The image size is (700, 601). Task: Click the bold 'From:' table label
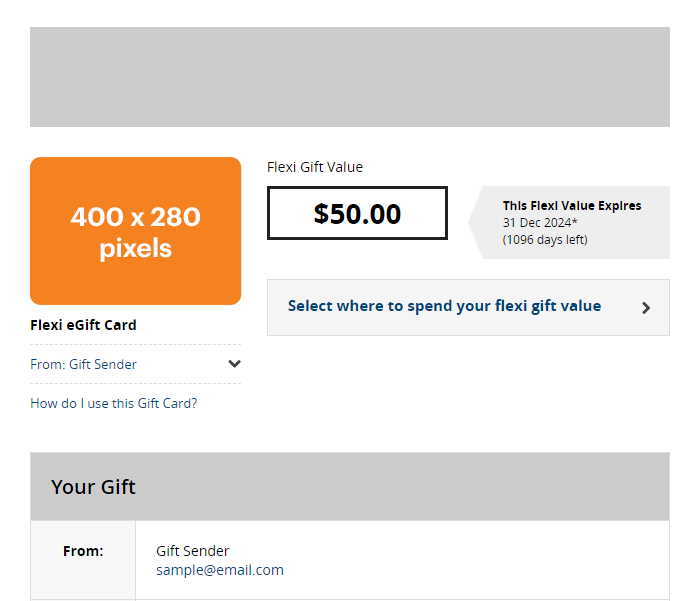[x=83, y=551]
